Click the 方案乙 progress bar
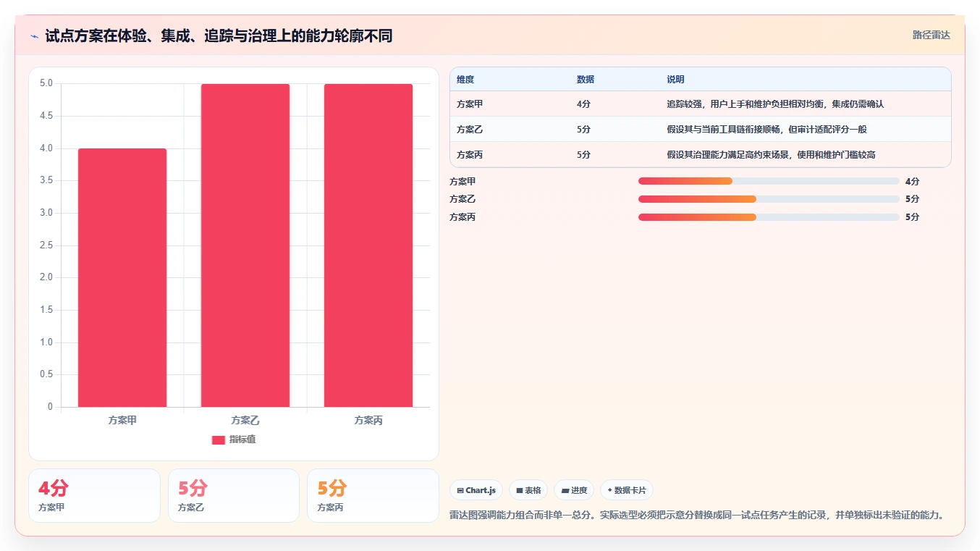This screenshot has height=551, width=980. pyautogui.click(x=769, y=199)
